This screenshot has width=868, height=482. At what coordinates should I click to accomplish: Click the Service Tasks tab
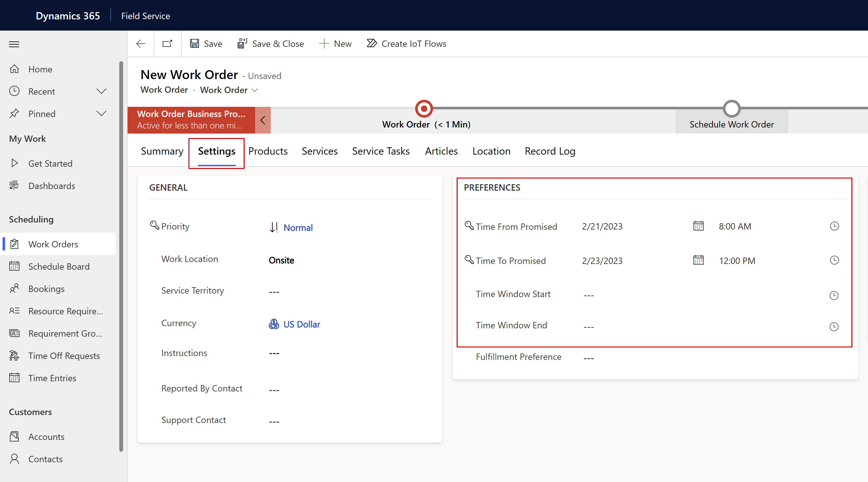click(380, 151)
